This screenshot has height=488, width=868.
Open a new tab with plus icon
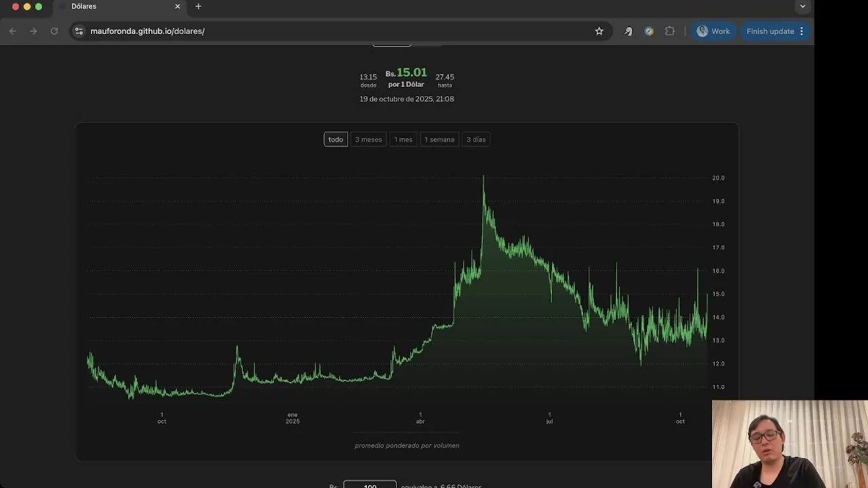tap(198, 6)
